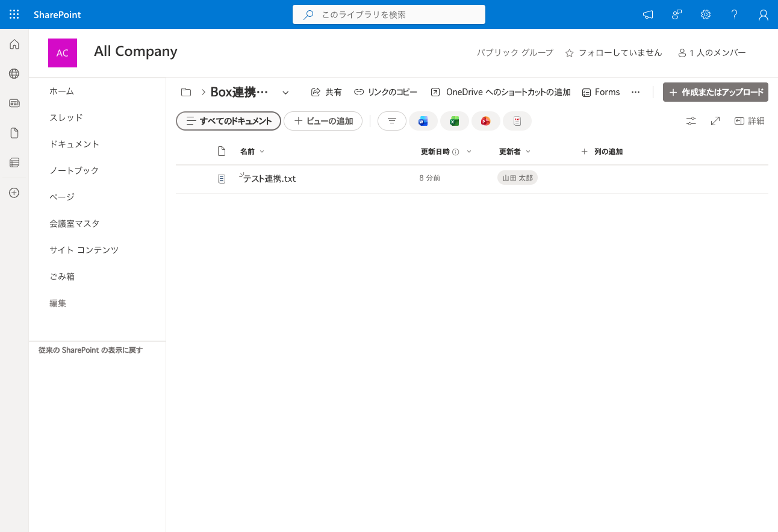Click 列の追加 column button

tap(602, 152)
